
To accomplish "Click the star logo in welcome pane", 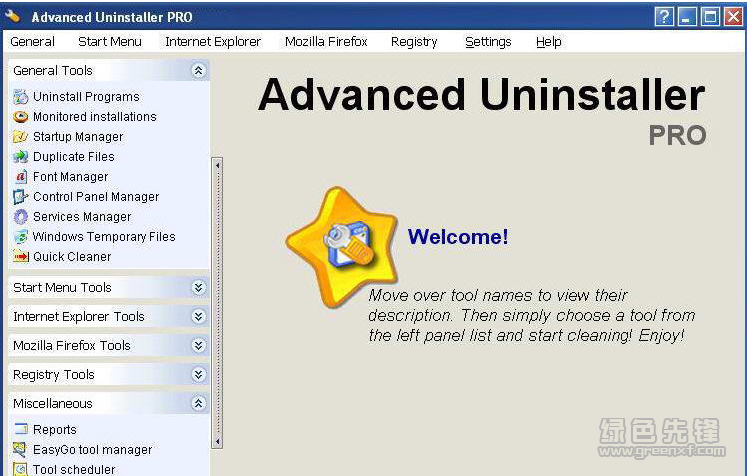I will (x=342, y=247).
